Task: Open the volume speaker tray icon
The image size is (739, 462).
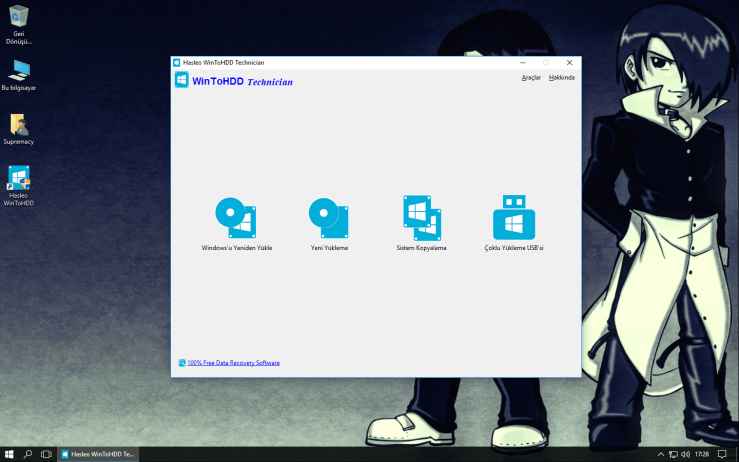Action: [x=685, y=454]
